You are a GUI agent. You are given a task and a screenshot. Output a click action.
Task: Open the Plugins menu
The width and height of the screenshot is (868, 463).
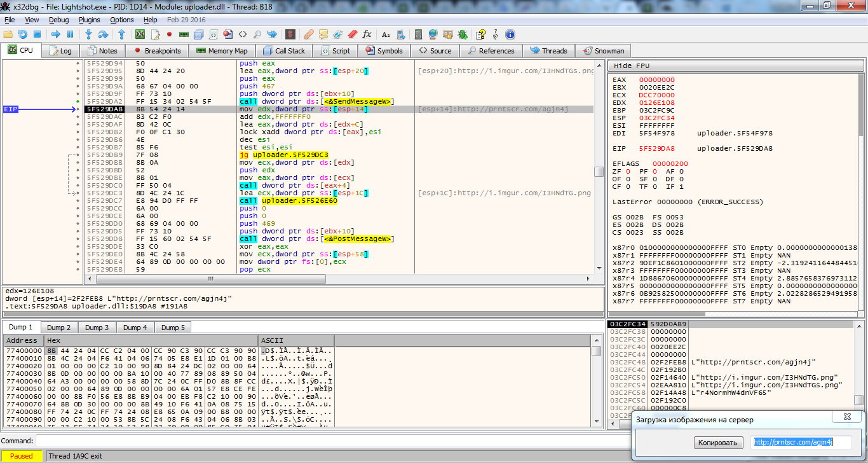tap(90, 20)
